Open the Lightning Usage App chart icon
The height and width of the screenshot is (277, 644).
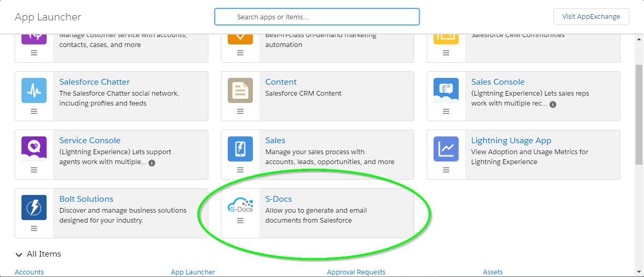click(x=446, y=149)
